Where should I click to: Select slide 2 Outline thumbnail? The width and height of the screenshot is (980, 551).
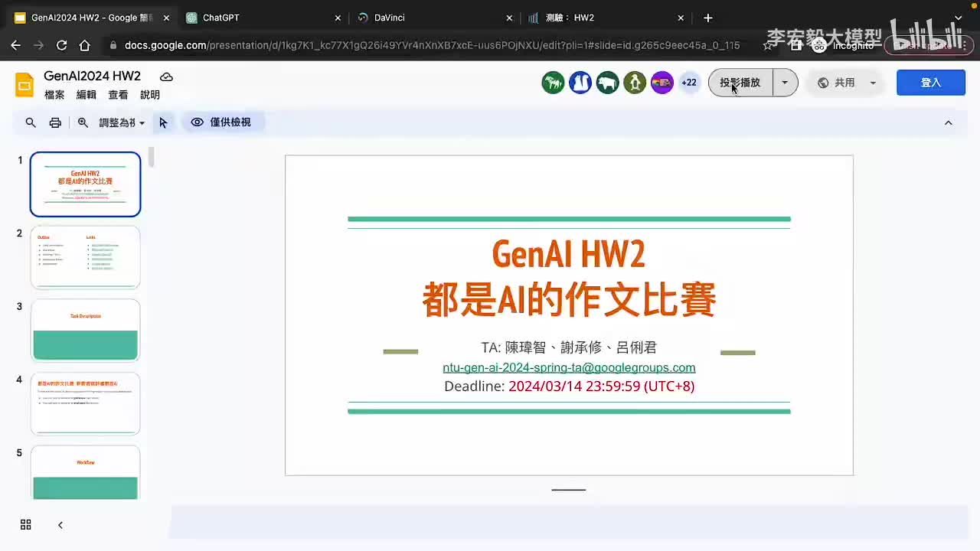coord(85,257)
